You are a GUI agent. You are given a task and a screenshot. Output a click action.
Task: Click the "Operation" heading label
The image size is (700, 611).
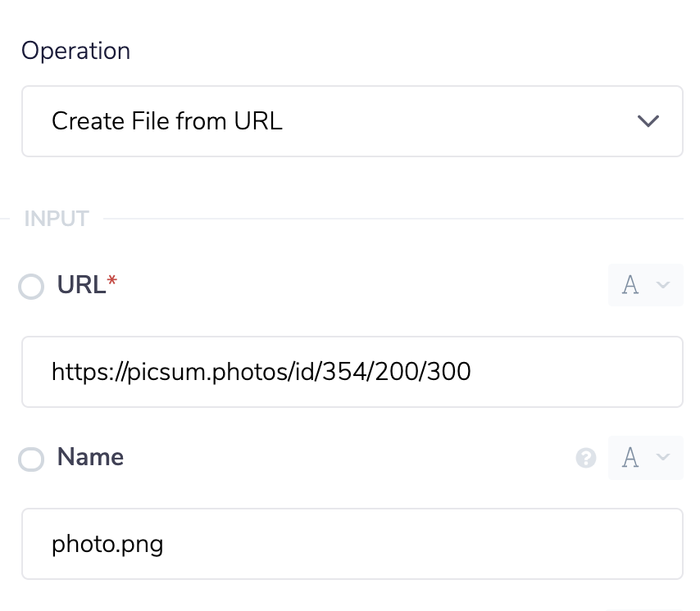(76, 51)
